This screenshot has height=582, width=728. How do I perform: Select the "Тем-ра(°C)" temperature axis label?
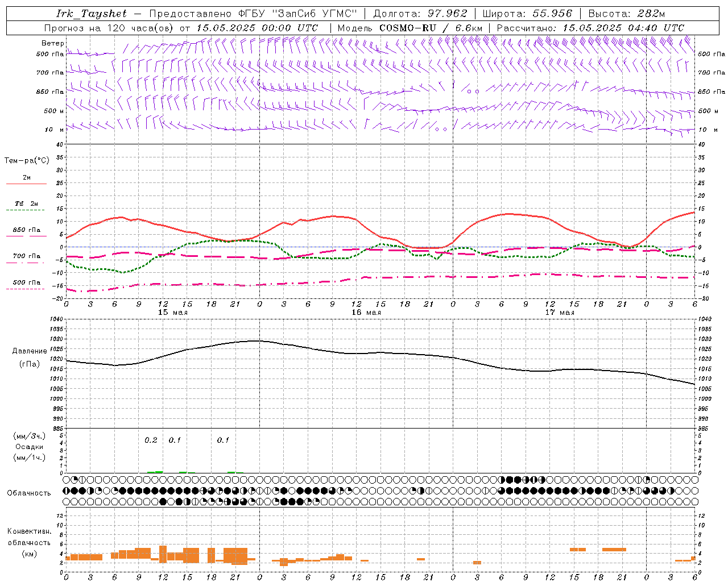(x=27, y=161)
